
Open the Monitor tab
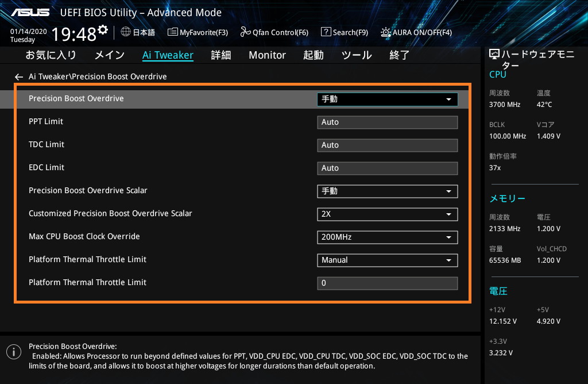coord(267,55)
